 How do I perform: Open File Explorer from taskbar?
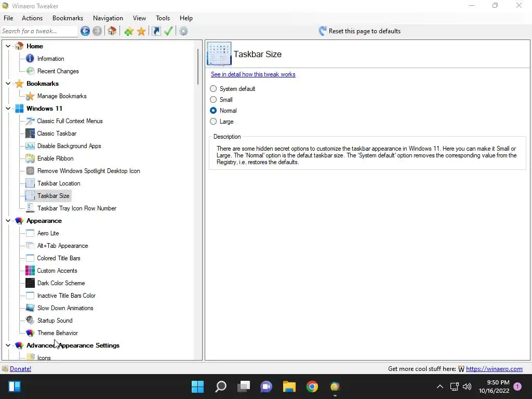tap(289, 387)
